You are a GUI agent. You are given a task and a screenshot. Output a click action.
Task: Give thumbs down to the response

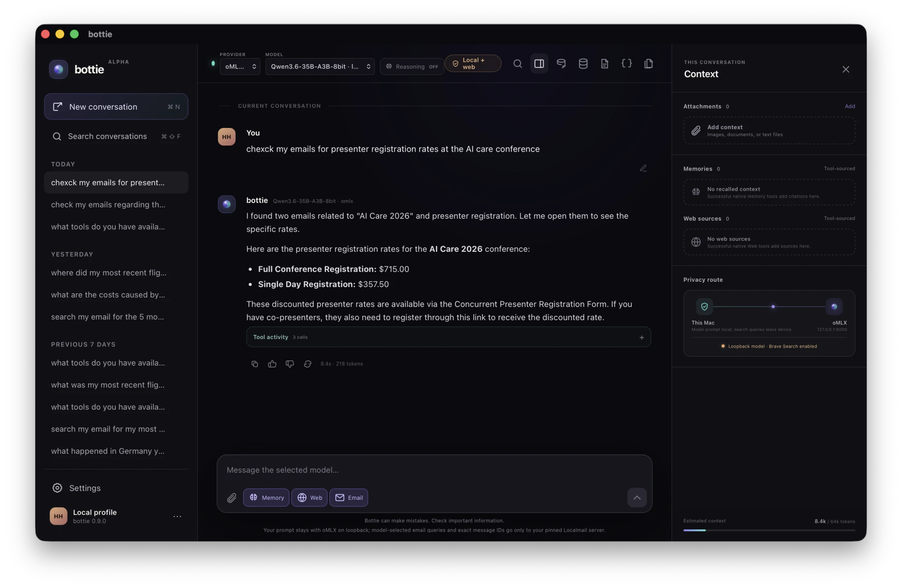click(289, 364)
